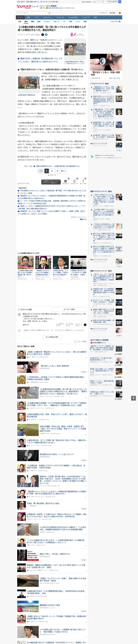This screenshot has height=644, width=138.
Task: Open the 小泉進次郎 link in the article body
Action: coord(29,43)
